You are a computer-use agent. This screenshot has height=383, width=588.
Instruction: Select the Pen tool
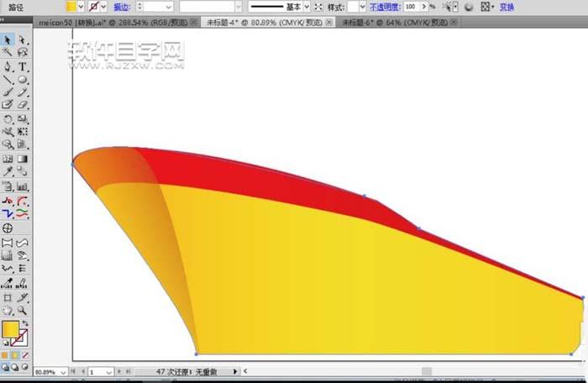click(8, 66)
